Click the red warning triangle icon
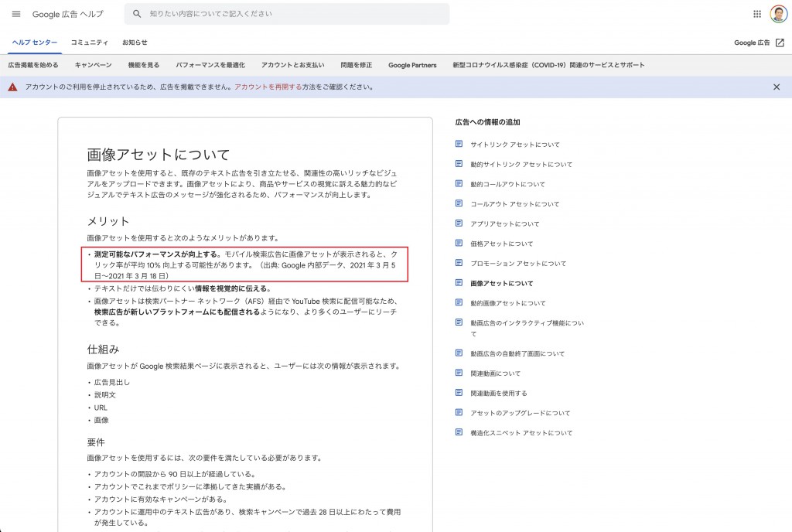The image size is (792, 532). point(12,87)
